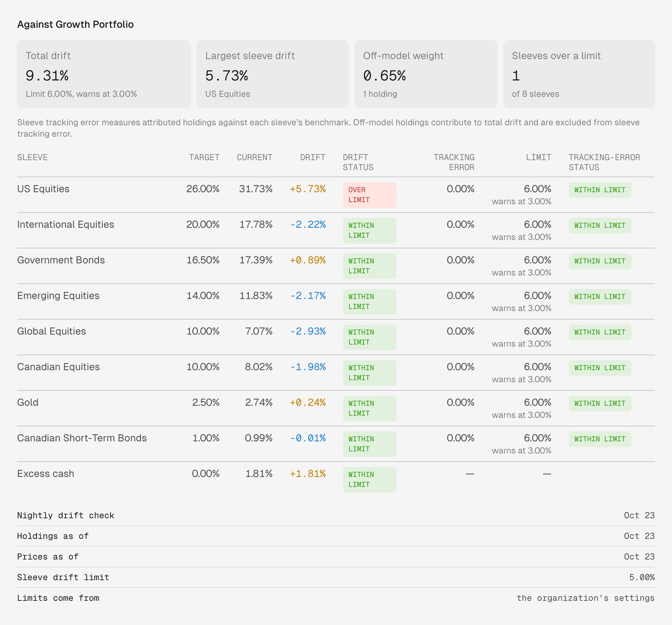Select the International Equities row name
The image size is (672, 625).
[65, 224]
